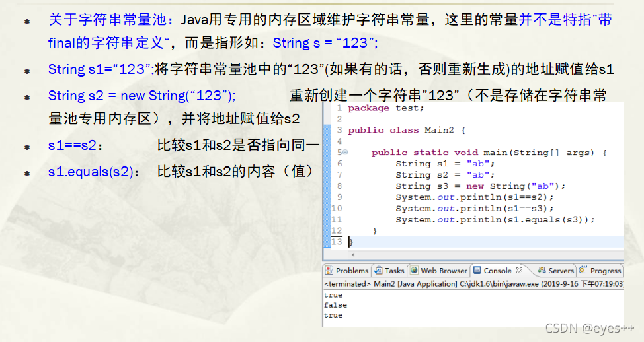Activate the Console tab
The image size is (644, 342).
493,271
